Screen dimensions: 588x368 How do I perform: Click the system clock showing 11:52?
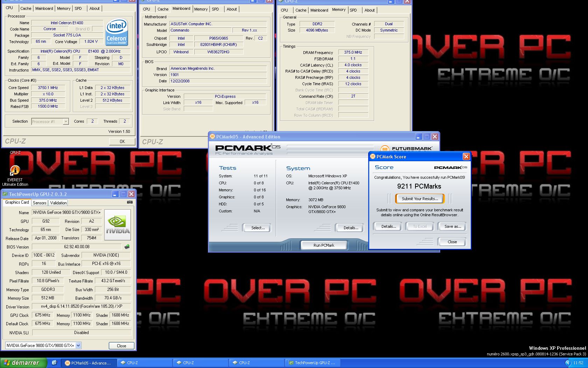click(x=578, y=363)
